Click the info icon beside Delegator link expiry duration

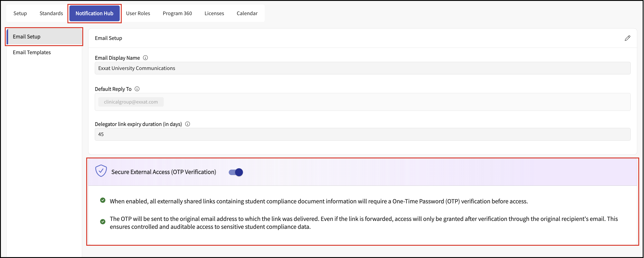click(188, 124)
